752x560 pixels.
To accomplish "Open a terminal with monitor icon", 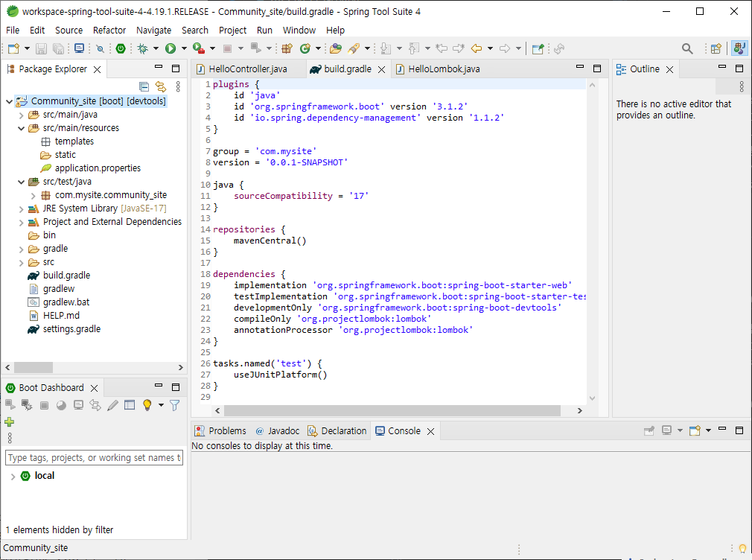I will point(79,48).
